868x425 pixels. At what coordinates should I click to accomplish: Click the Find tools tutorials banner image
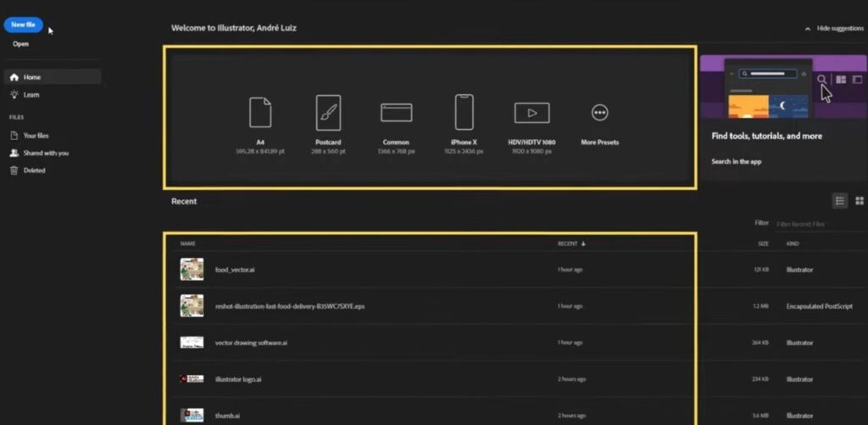click(x=784, y=87)
